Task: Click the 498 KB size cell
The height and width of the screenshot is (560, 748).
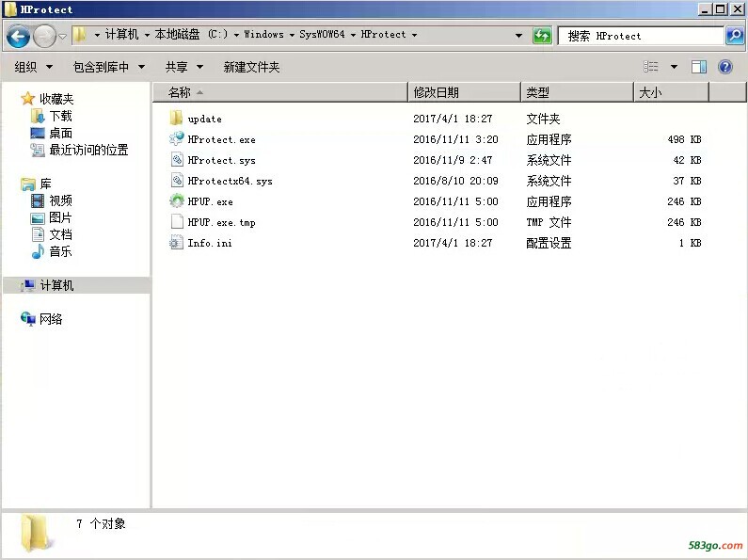Action: pyautogui.click(x=684, y=139)
